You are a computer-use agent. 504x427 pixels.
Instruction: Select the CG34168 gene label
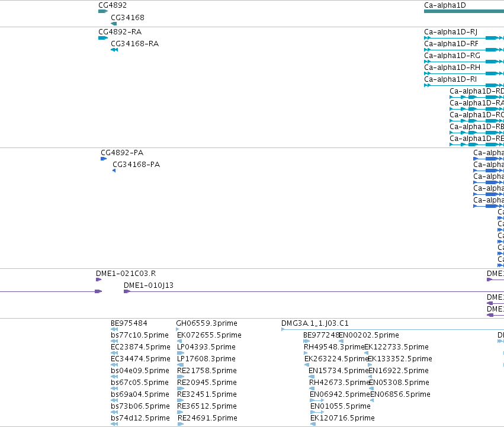(127, 17)
